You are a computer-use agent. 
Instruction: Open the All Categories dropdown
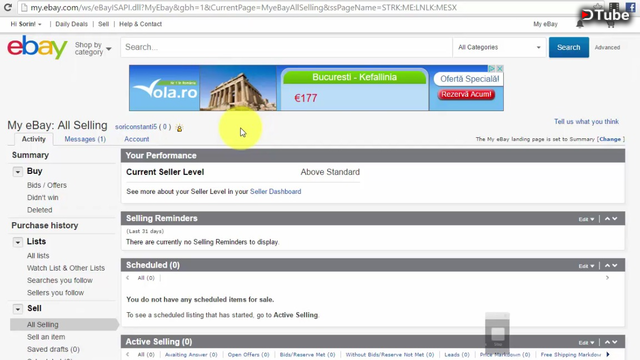tap(499, 47)
